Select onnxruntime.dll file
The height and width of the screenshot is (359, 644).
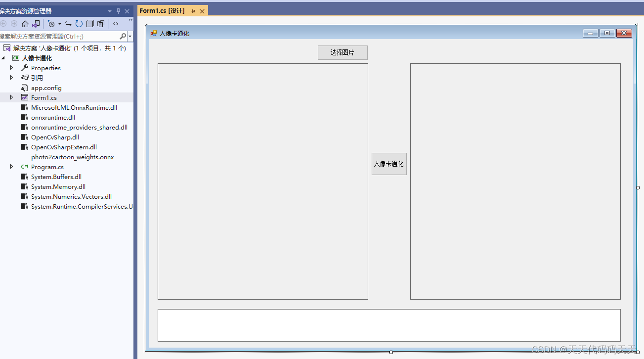tap(53, 117)
